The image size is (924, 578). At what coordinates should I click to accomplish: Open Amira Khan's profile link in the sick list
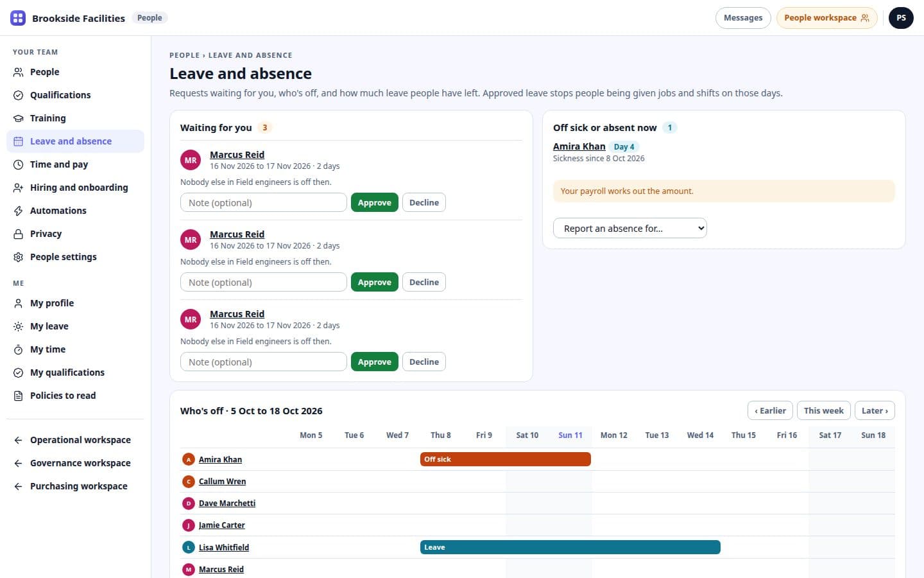coord(579,146)
